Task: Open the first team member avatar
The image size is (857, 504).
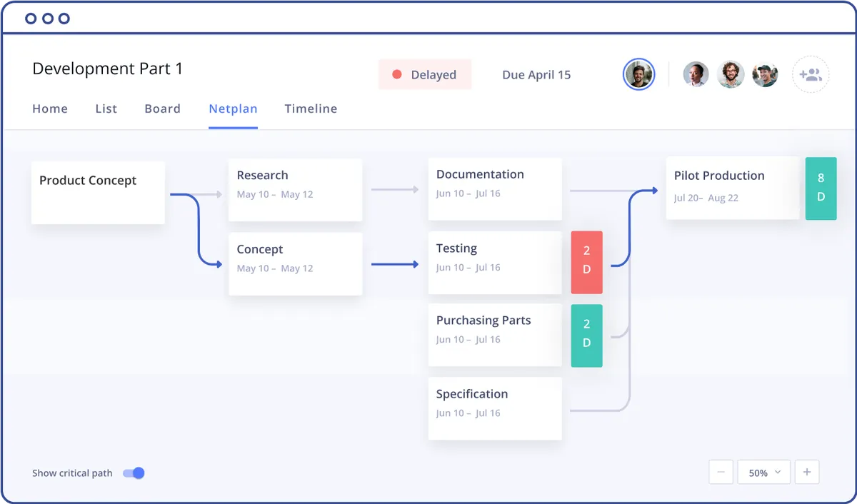Action: [696, 74]
